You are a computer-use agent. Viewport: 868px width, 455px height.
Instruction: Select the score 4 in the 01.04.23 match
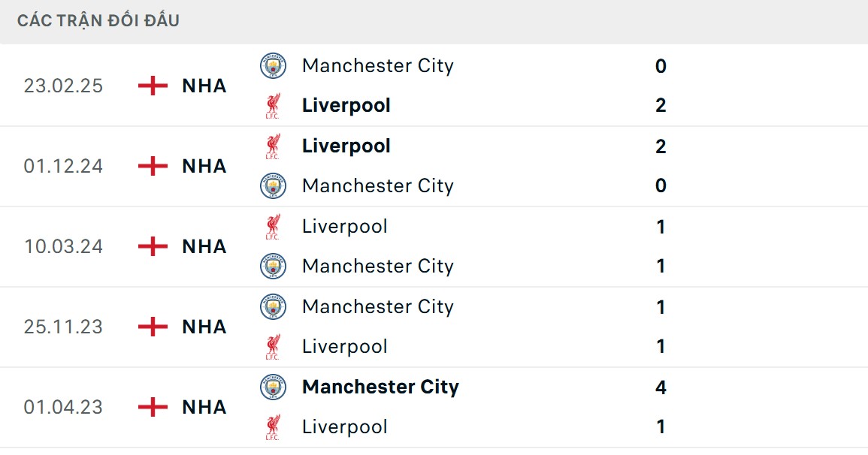pyautogui.click(x=660, y=387)
